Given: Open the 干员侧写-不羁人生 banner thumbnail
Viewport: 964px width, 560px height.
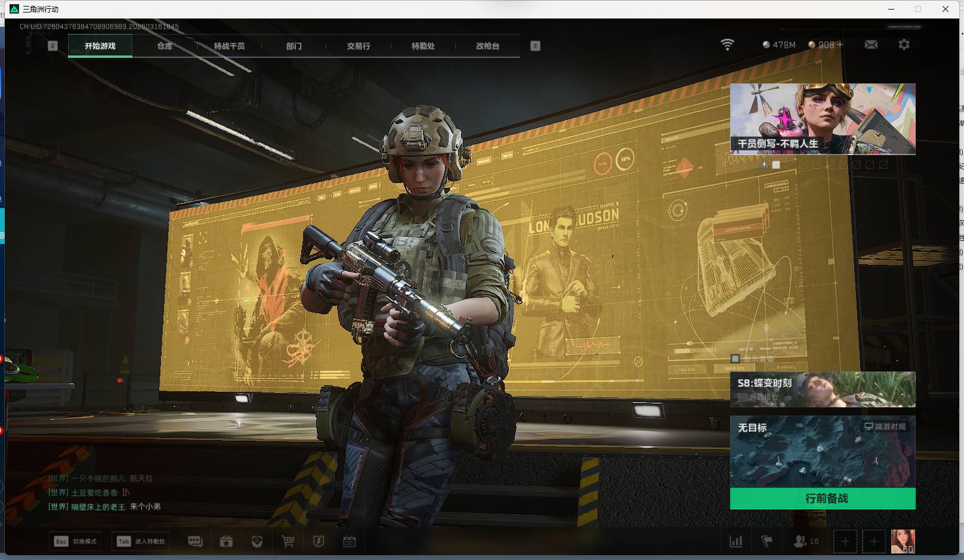Looking at the screenshot, I should (823, 119).
